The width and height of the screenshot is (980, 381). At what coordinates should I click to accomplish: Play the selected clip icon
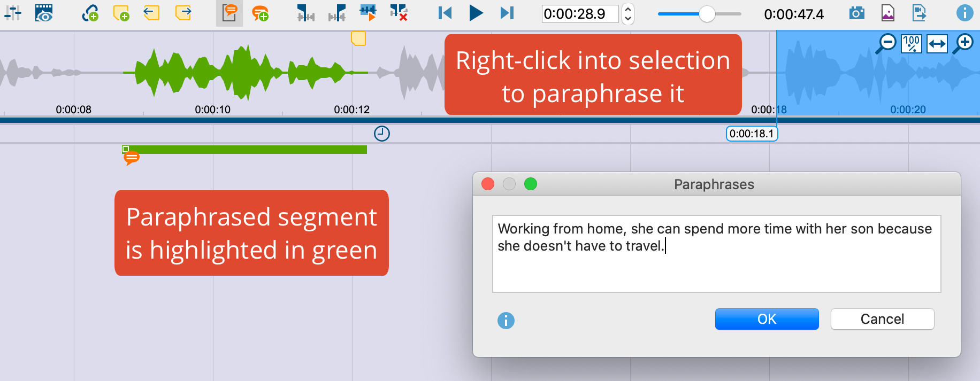pos(368,13)
